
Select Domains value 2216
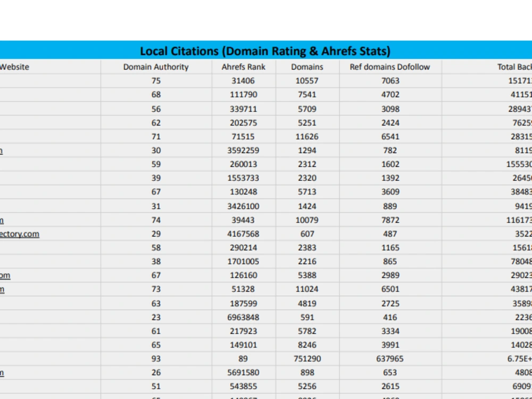point(307,262)
